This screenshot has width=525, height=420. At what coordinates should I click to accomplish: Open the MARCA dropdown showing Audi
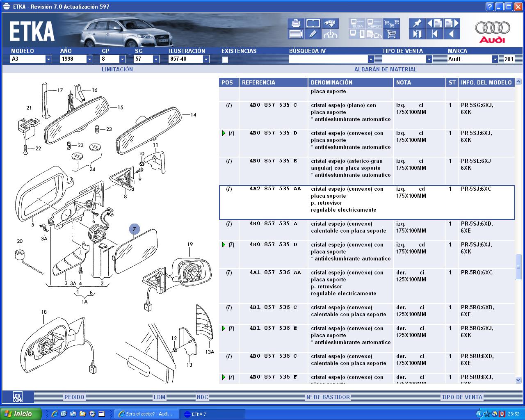pyautogui.click(x=495, y=59)
